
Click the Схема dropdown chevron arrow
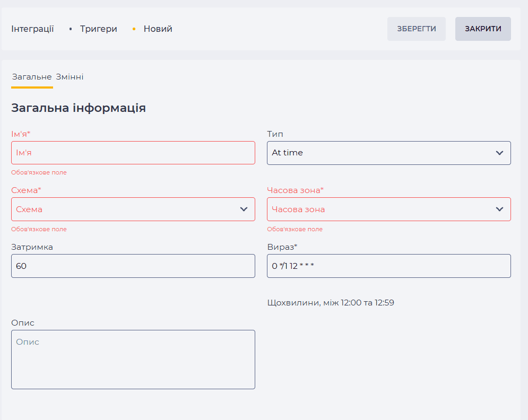coord(244,209)
